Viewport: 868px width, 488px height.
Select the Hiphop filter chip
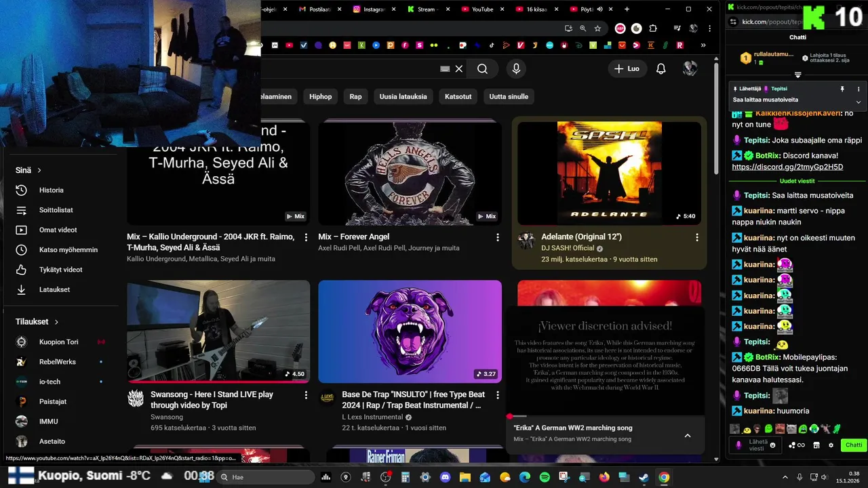(321, 97)
